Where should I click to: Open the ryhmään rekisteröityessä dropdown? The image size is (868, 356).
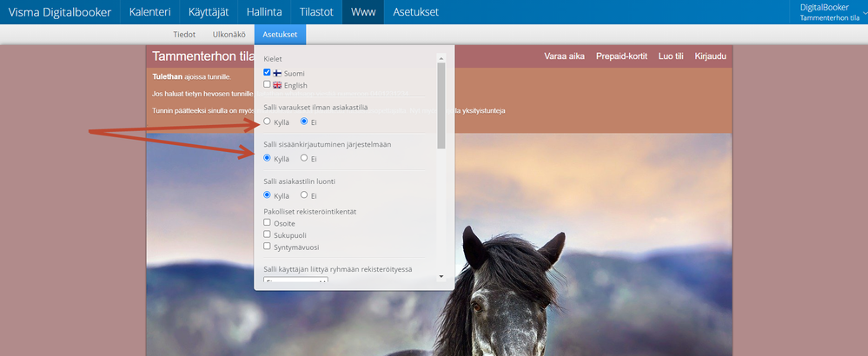pos(295,280)
